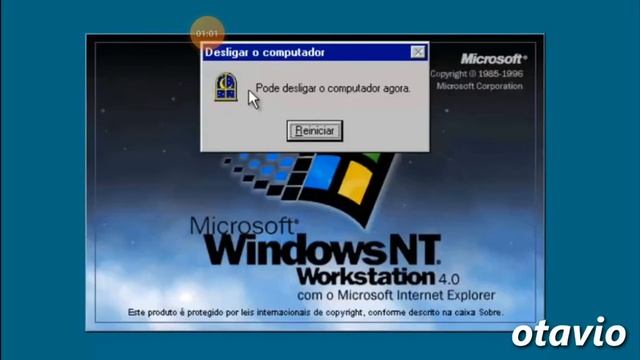Click 'Workstation 4.0' text on splash
The height and width of the screenshot is (360, 640).
(x=378, y=277)
